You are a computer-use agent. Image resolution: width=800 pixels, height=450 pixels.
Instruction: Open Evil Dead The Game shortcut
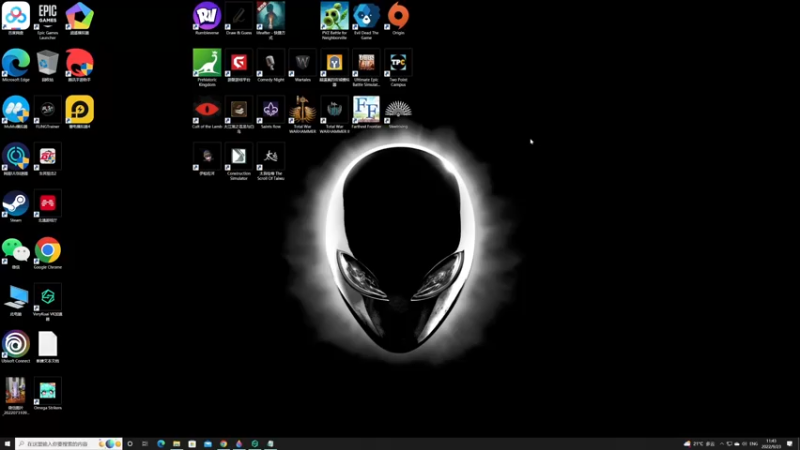366,18
